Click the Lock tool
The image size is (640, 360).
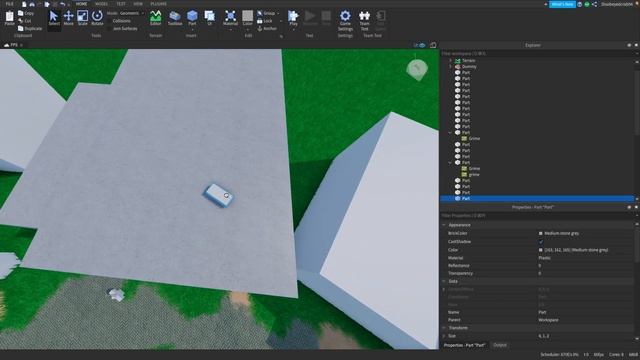[x=264, y=21]
